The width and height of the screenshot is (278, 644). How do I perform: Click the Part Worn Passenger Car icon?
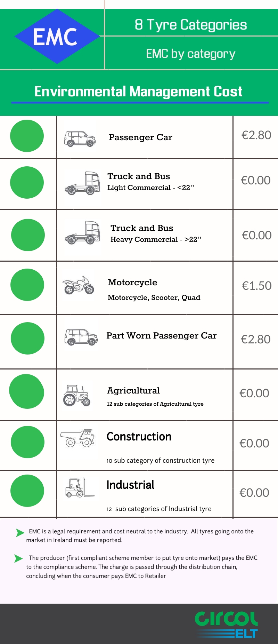pyautogui.click(x=81, y=337)
